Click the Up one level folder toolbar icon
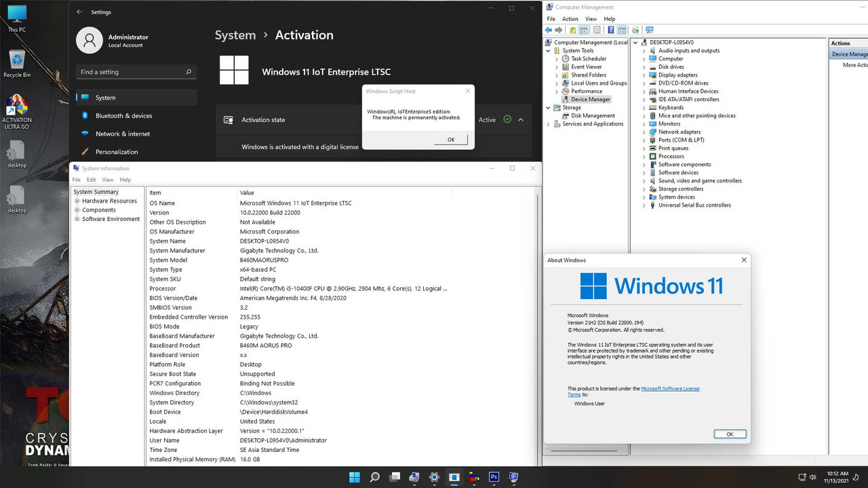The width and height of the screenshot is (868, 488). pos(573,30)
